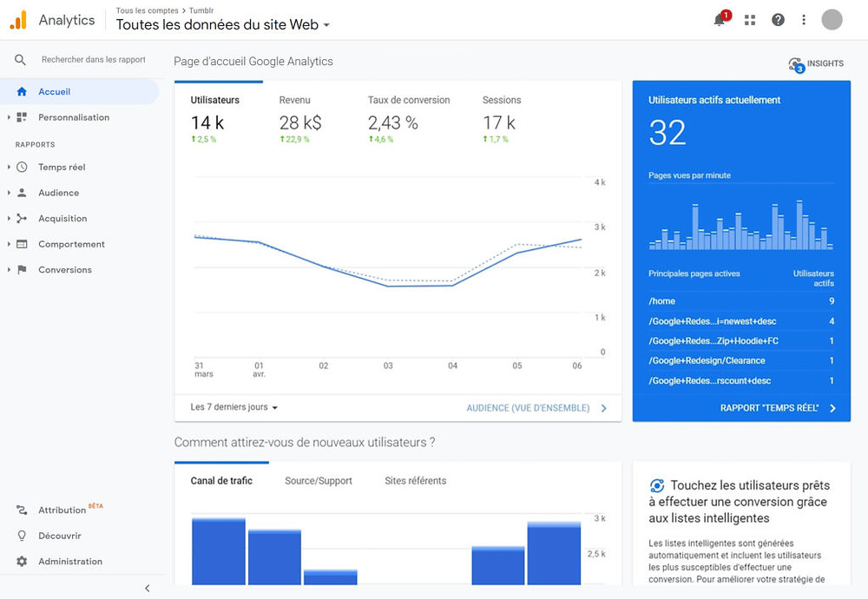This screenshot has width=868, height=599.
Task: Open the 'Toutes les données du site Web' dropdown
Action: coord(222,25)
